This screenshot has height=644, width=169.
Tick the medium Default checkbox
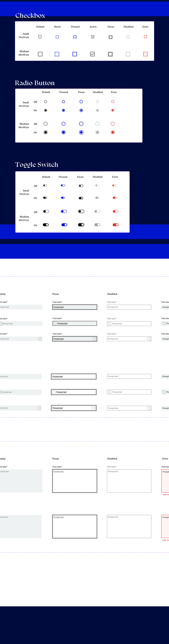pyautogui.click(x=40, y=54)
